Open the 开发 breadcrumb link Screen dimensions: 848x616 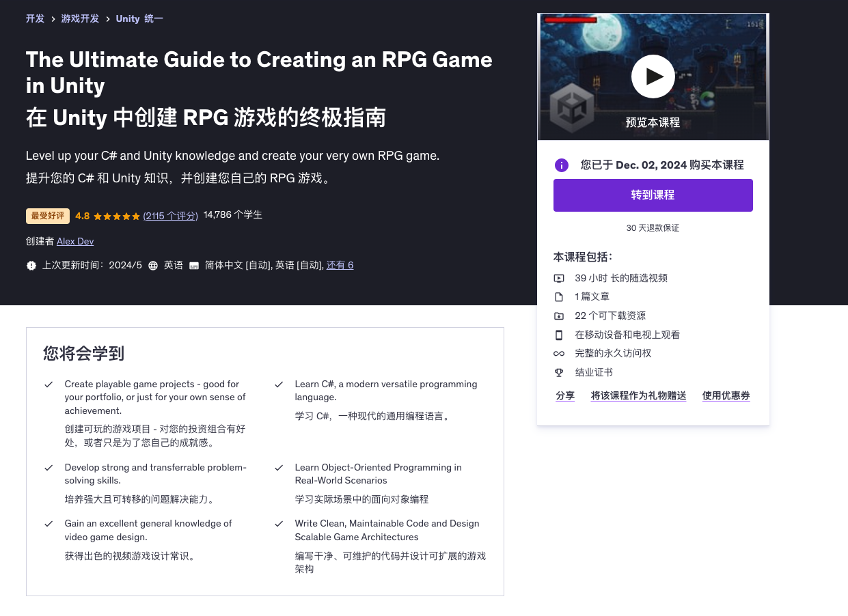(x=35, y=18)
